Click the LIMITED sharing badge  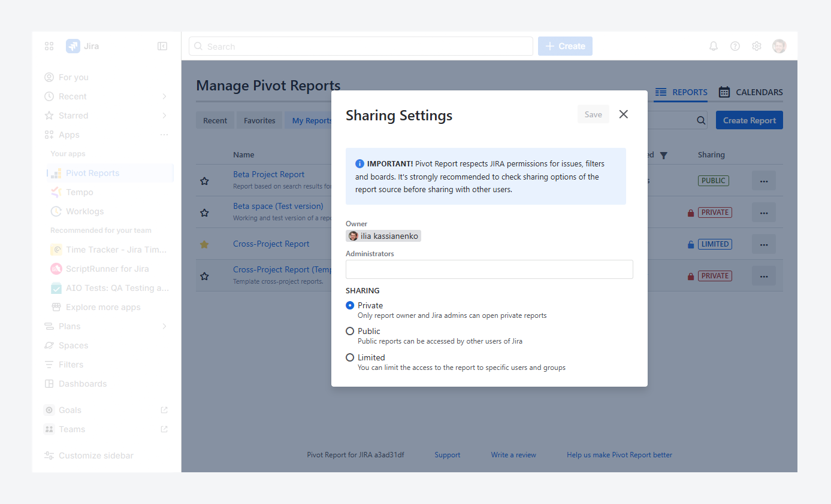tap(715, 244)
